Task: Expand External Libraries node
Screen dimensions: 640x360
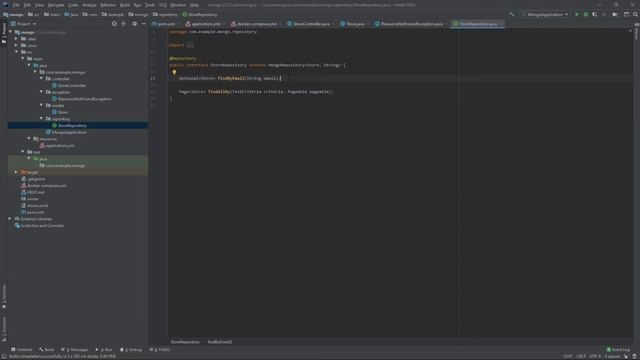Action: point(10,219)
